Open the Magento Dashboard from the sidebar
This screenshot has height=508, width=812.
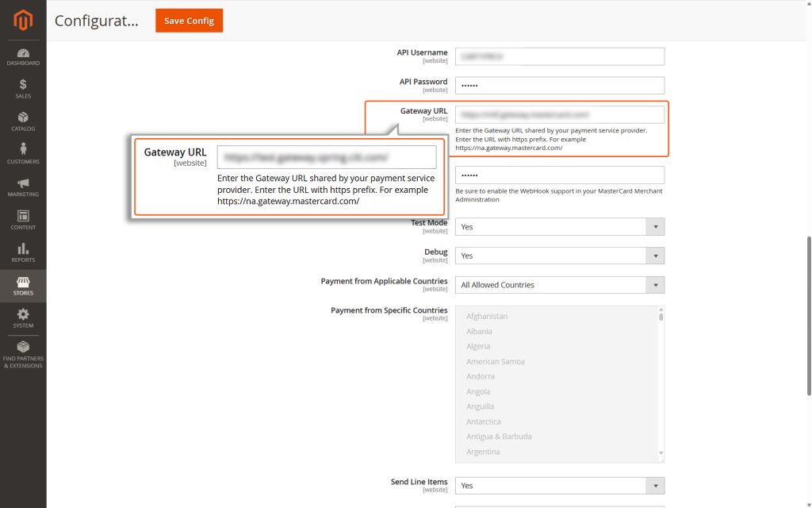[x=22, y=58]
